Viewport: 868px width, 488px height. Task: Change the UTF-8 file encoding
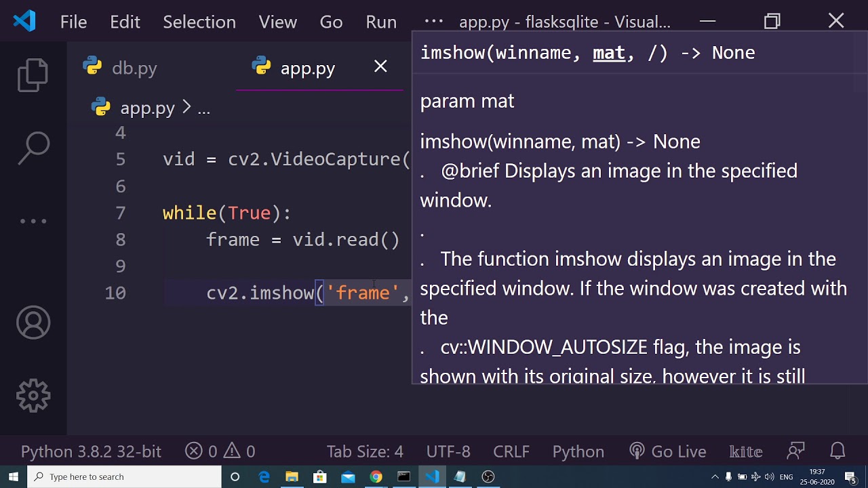pos(448,451)
